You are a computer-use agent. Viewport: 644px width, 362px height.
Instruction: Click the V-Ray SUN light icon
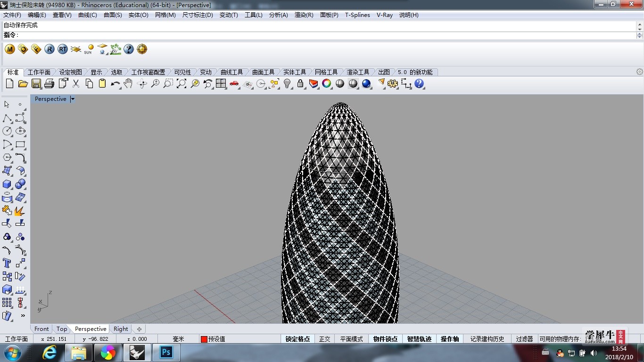click(89, 49)
